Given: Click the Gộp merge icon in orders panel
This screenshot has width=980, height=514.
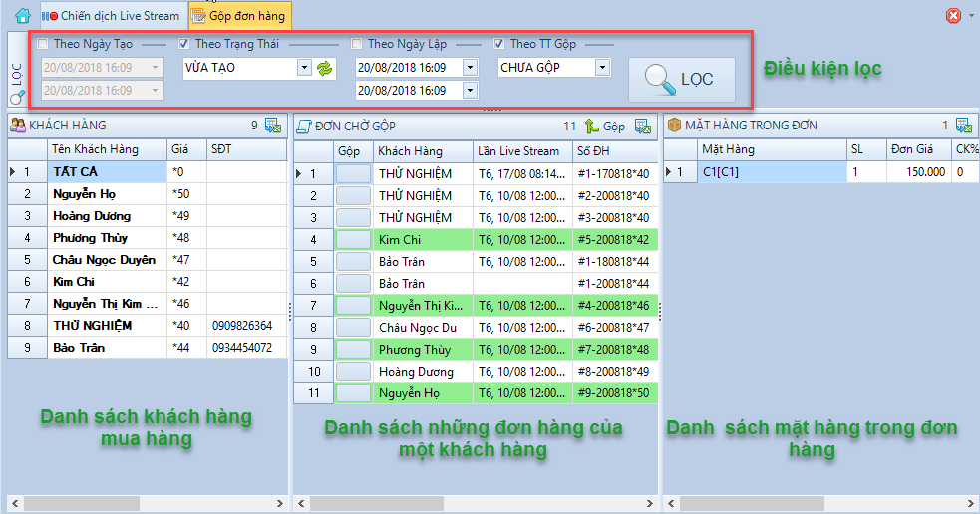Looking at the screenshot, I should coord(605,126).
